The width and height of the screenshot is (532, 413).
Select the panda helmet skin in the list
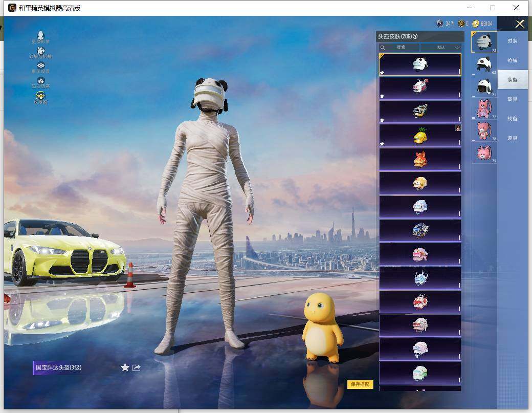[x=420, y=64]
